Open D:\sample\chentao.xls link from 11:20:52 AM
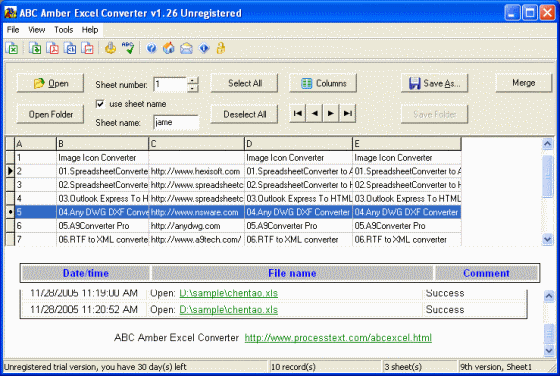This screenshot has height=376, width=560. point(228,310)
